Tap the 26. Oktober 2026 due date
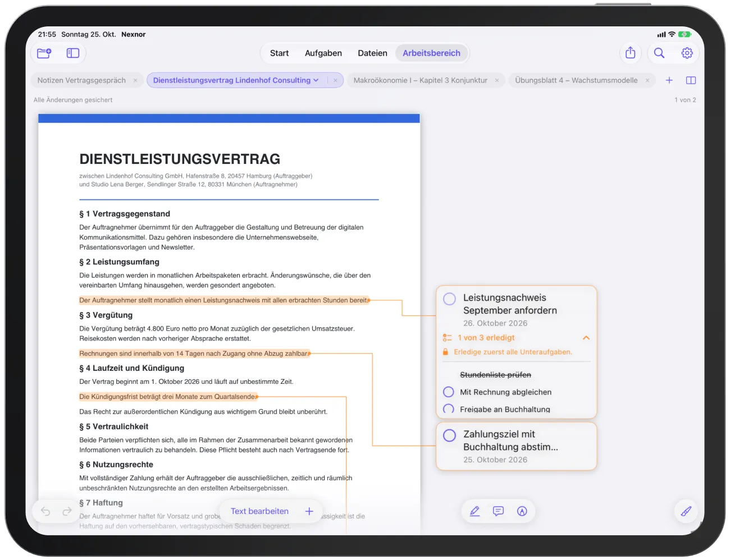This screenshot has width=730, height=560. [x=495, y=323]
